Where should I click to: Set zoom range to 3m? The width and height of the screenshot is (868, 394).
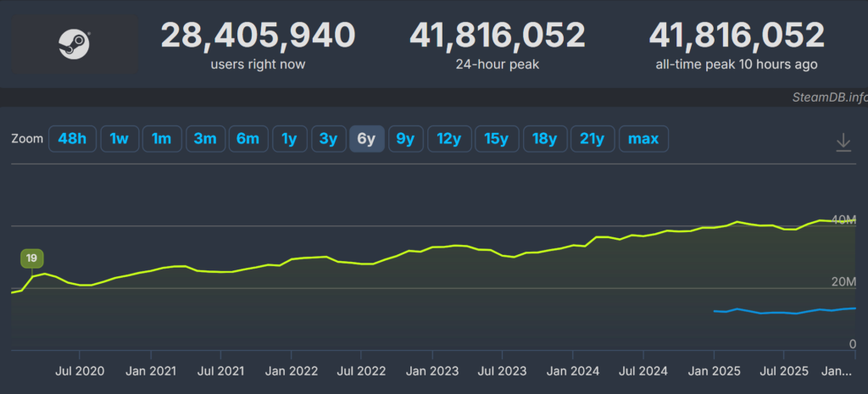[205, 139]
